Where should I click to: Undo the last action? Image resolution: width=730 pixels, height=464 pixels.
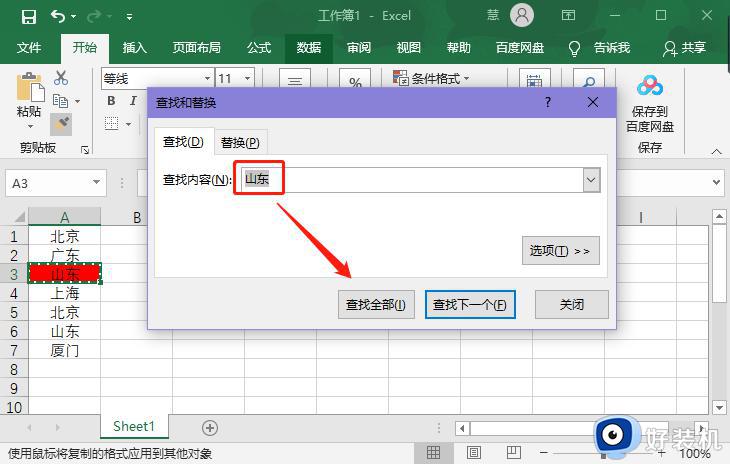tap(58, 16)
